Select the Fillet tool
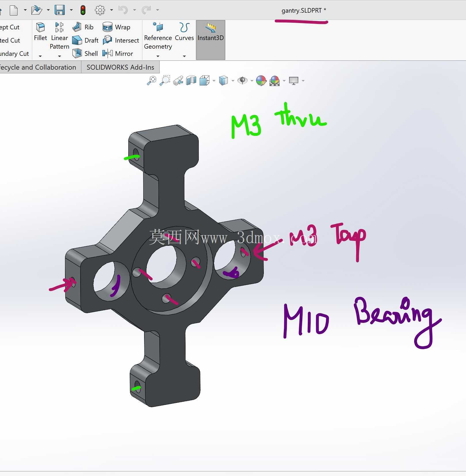This screenshot has width=466, height=476. [40, 32]
